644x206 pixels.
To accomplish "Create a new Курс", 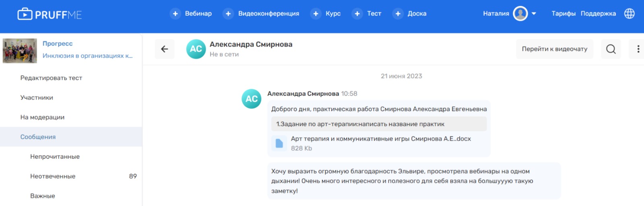I will click(x=333, y=14).
